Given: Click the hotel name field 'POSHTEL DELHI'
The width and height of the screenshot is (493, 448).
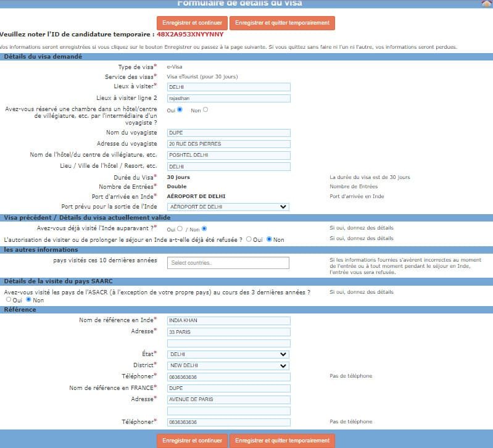Looking at the screenshot, I should 229,156.
